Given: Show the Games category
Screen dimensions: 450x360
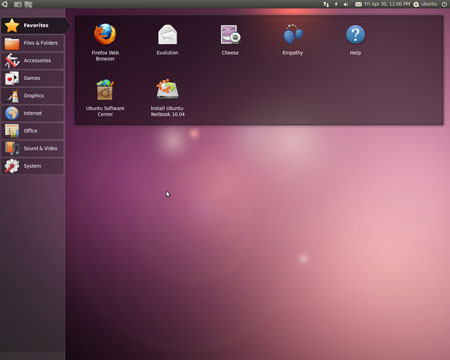Looking at the screenshot, I should pos(32,78).
